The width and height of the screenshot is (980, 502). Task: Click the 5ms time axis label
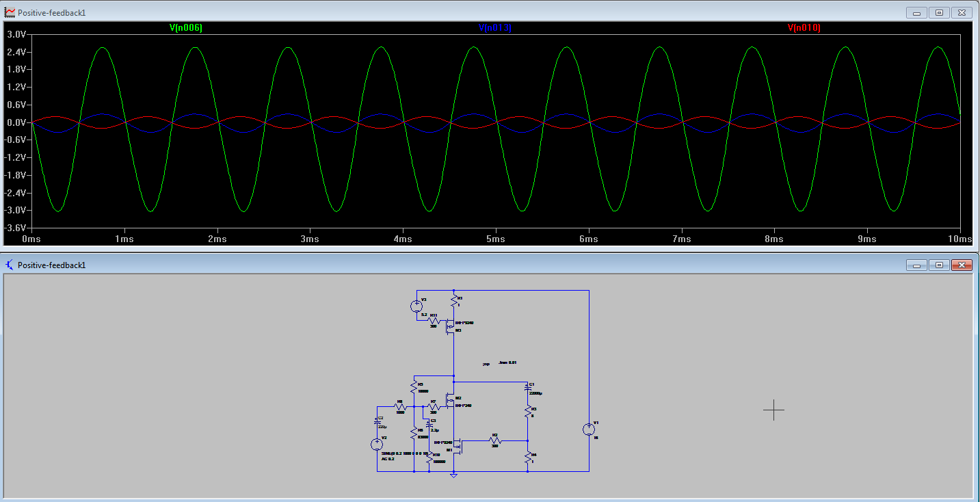pyautogui.click(x=496, y=239)
